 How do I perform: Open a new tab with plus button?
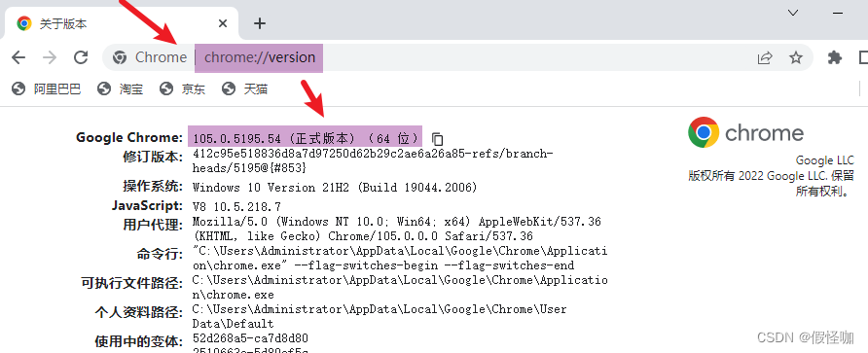(259, 23)
